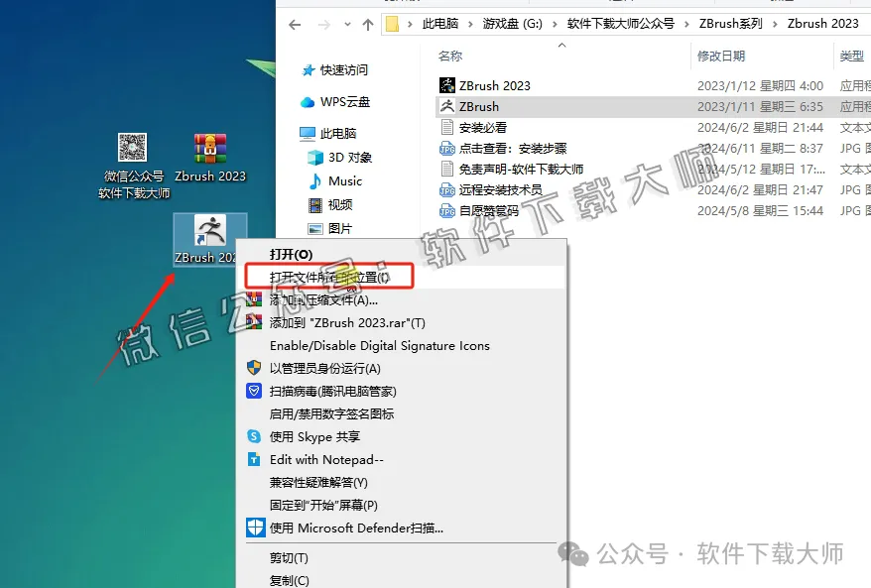Click the WPS云盘 icon in sidebar
The width and height of the screenshot is (871, 588).
click(335, 101)
